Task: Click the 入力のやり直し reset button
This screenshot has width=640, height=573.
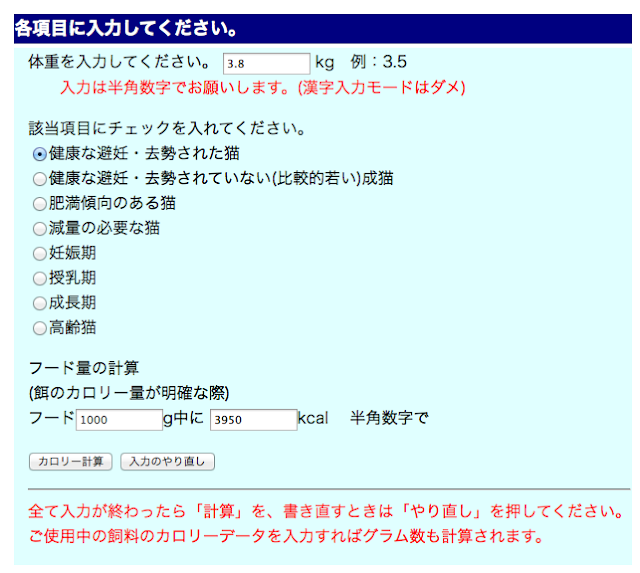Action: (x=167, y=462)
